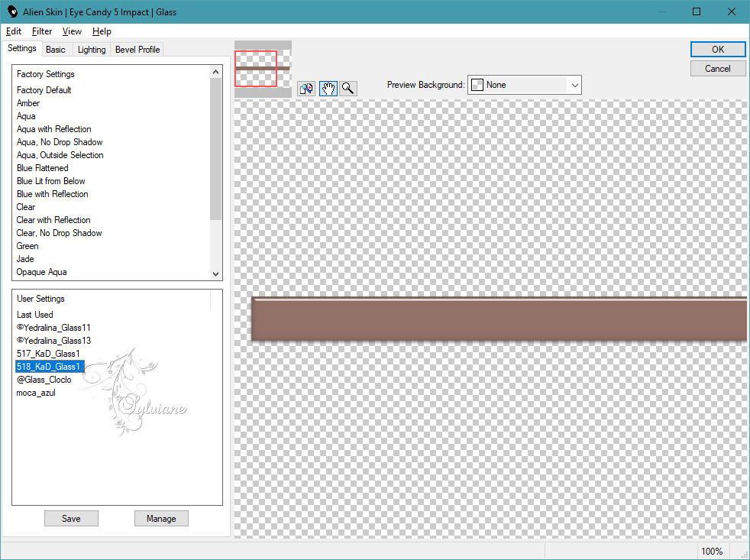Click the Alien Skin app icon in title bar
The width and height of the screenshot is (750, 560).
coord(12,12)
